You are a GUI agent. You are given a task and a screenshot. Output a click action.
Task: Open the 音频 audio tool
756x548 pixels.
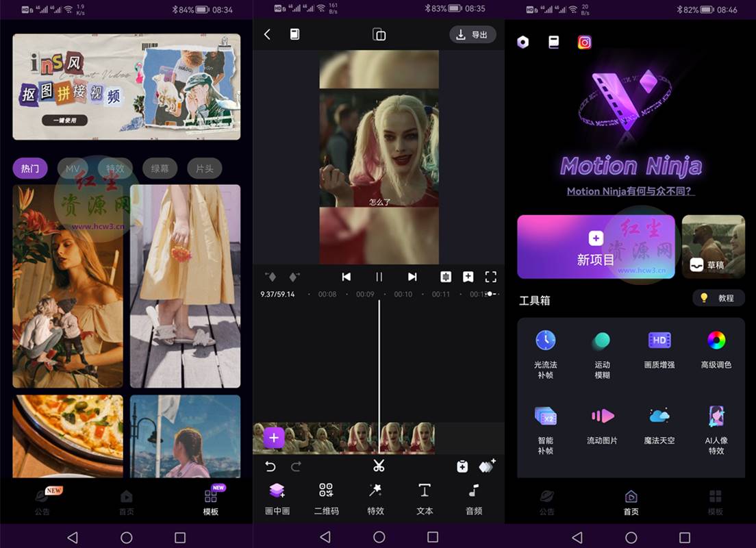coord(474,499)
